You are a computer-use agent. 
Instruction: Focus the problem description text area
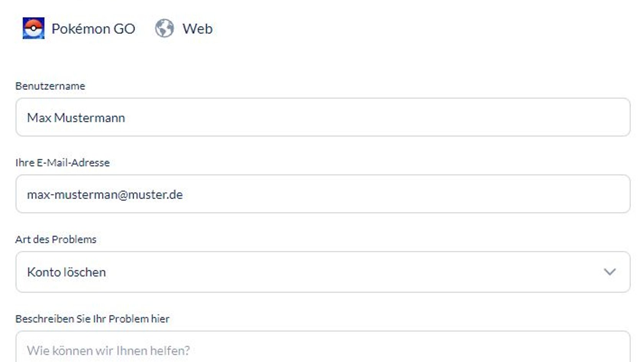(x=323, y=347)
